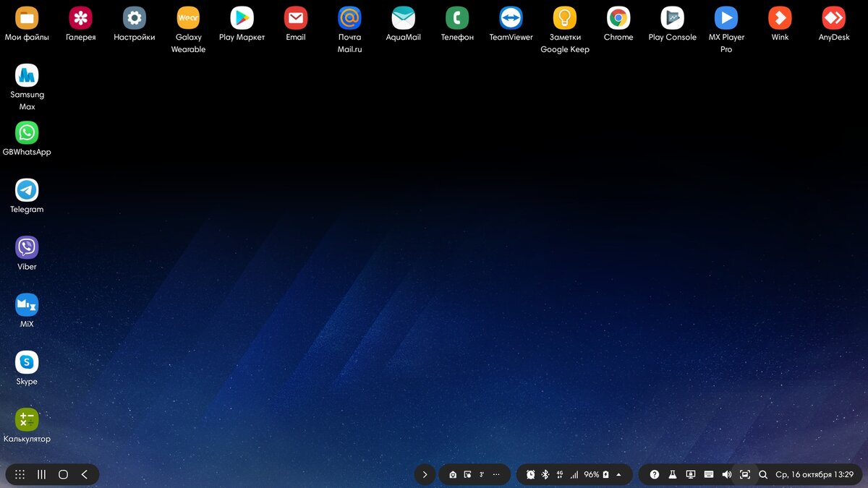Click the alarm clock status icon
This screenshot has height=488, width=868.
pyautogui.click(x=531, y=474)
